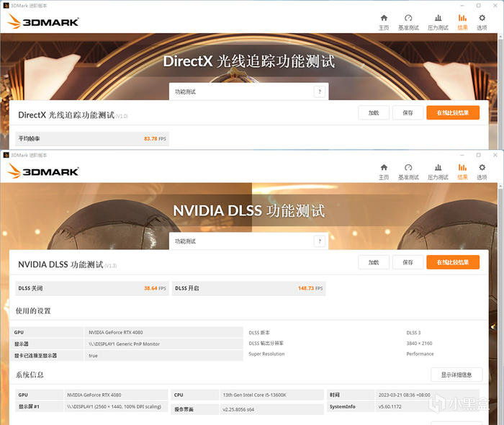Click 3DMark title bar app icon, bottom window
The width and height of the screenshot is (504, 425).
pos(6,155)
